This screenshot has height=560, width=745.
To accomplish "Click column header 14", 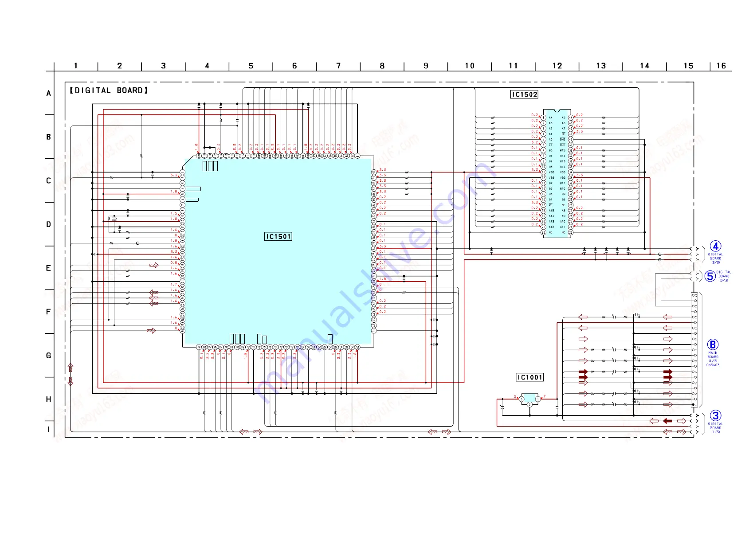I will point(645,66).
